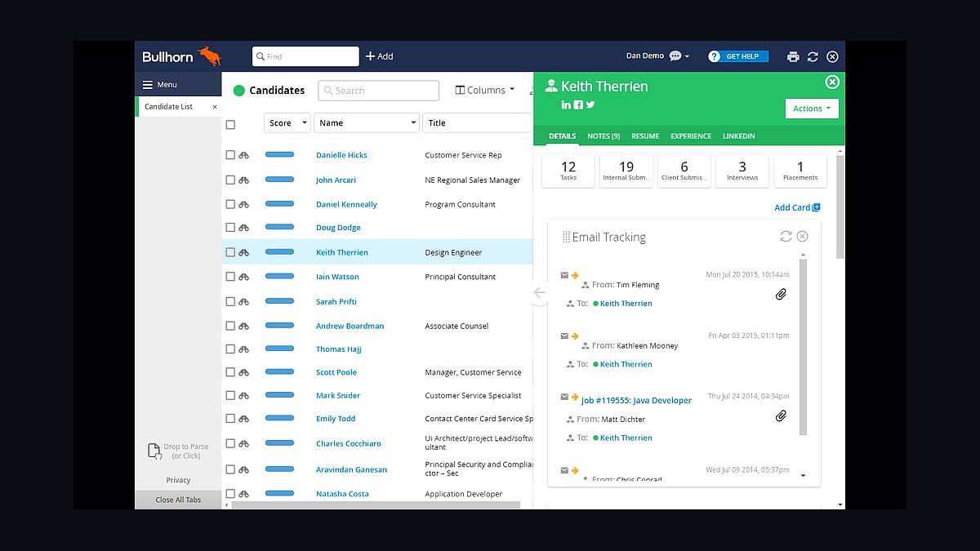This screenshot has width=980, height=551.
Task: Click score bar for Charles Cocchiaro
Action: 279,443
